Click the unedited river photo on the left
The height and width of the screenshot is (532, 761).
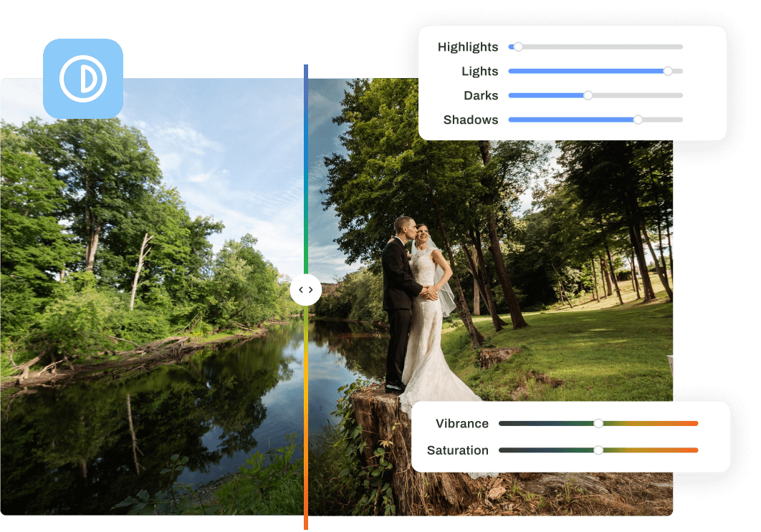click(153, 297)
